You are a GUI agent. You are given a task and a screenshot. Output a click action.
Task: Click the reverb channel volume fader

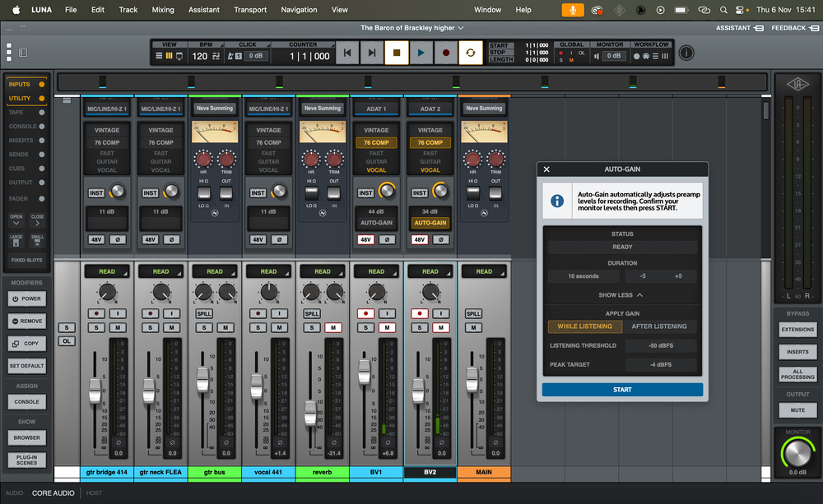[310, 413]
